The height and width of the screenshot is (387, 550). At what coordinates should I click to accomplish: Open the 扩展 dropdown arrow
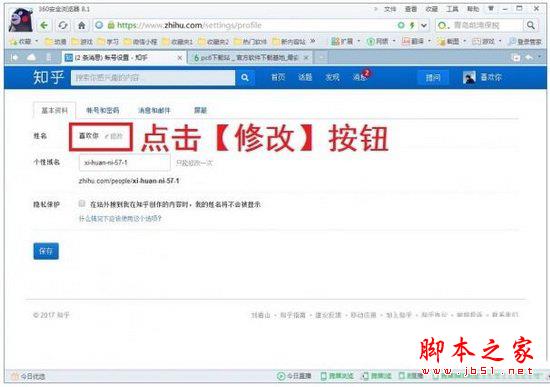[359, 41]
